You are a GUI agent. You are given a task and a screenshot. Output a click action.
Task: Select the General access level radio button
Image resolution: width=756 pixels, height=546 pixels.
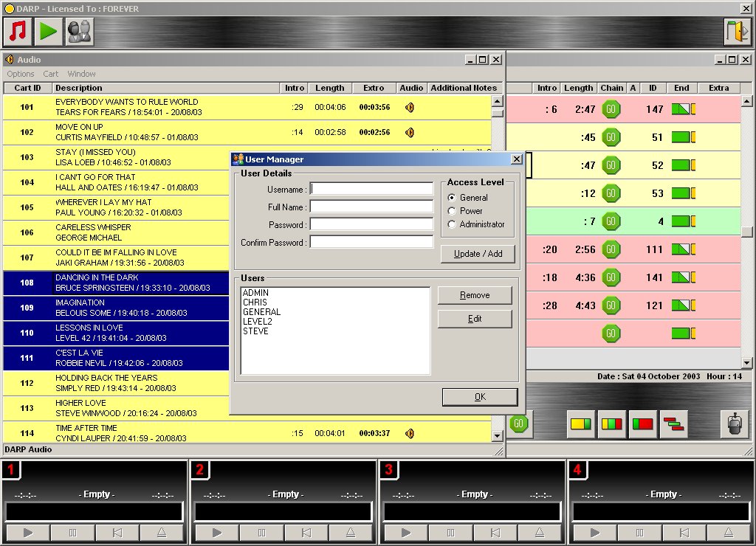(x=452, y=198)
